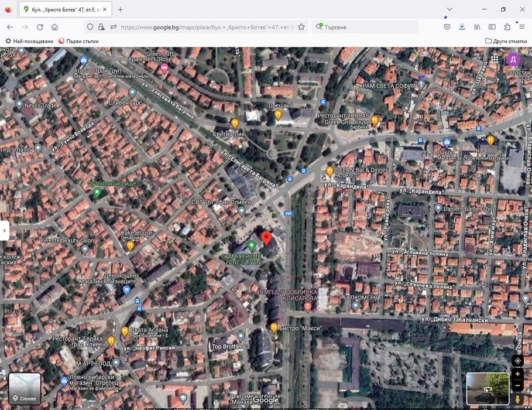Viewport: 532px width, 410px height.
Task: Open the Pocket save icon
Action: [x=447, y=27]
